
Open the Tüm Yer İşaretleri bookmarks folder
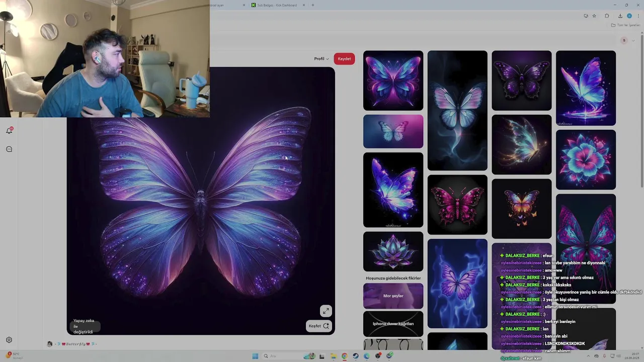[x=625, y=25]
